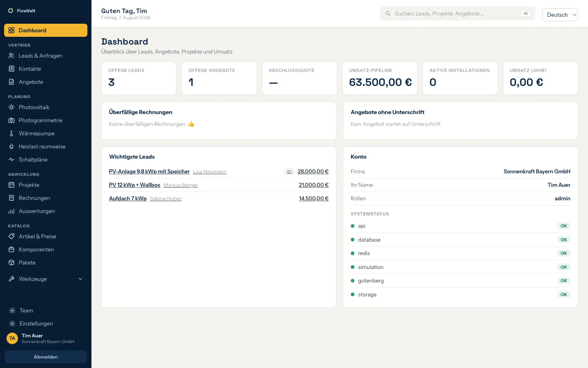Click the TA user avatar
This screenshot has width=588, height=368.
(x=12, y=338)
